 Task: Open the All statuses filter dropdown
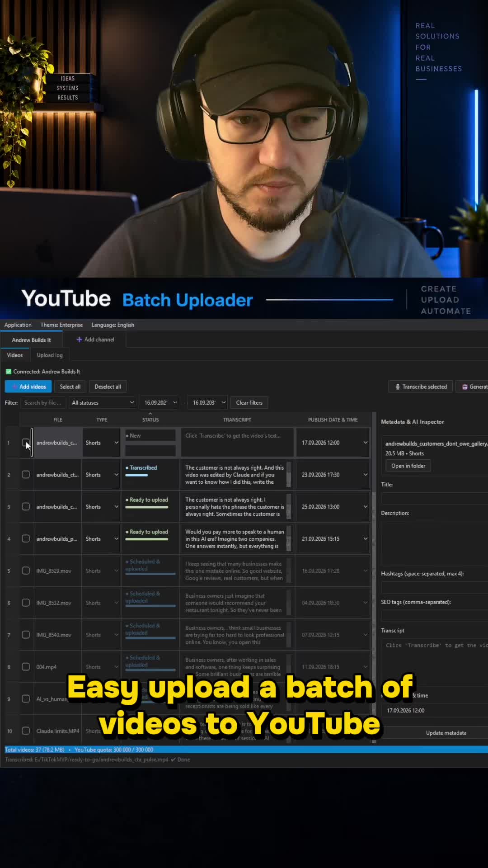point(102,402)
